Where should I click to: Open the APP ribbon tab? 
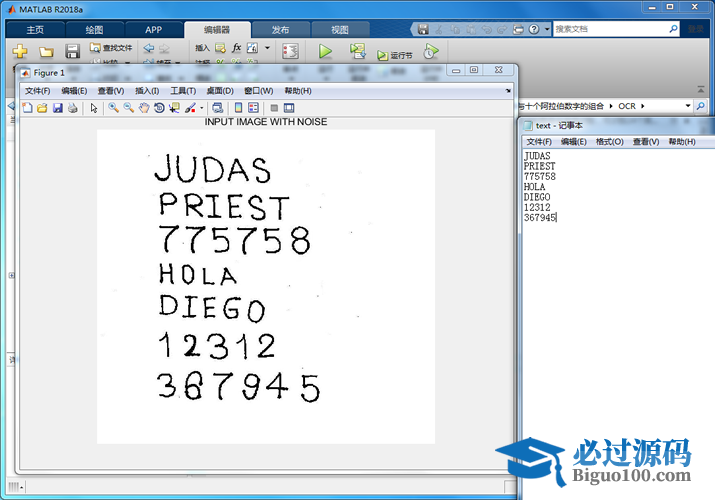[x=154, y=30]
